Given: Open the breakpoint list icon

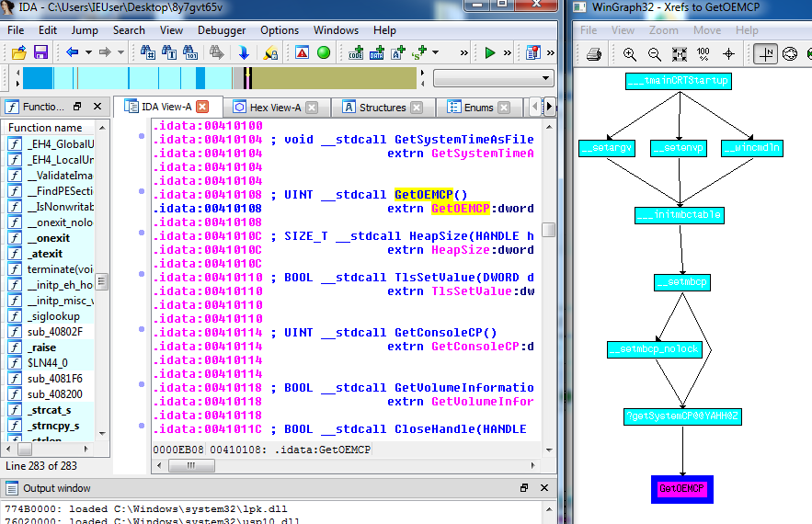Looking at the screenshot, I should click(532, 52).
